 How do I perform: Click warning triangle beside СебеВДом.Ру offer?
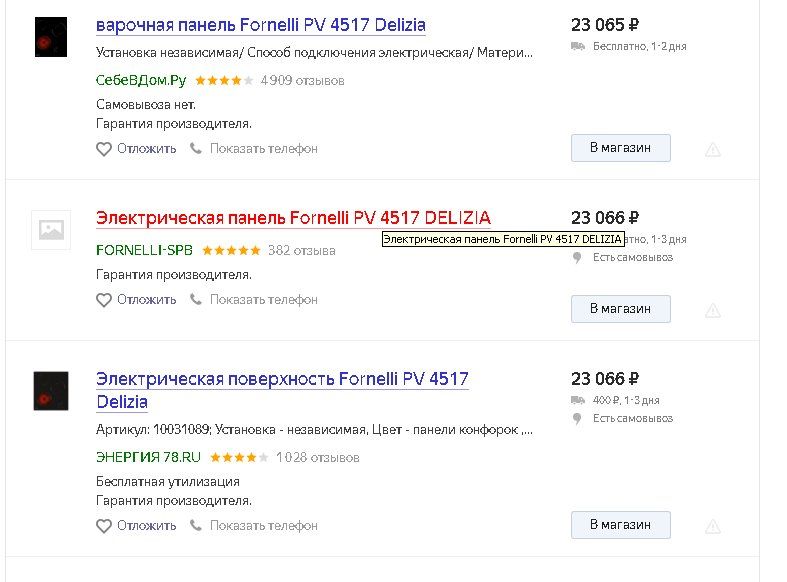click(x=713, y=150)
